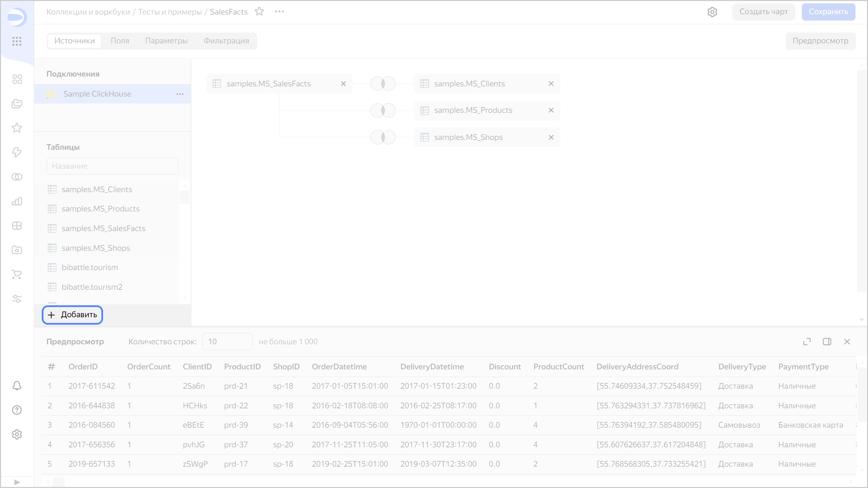Open the notifications bell icon
This screenshot has width=868, height=488.
pyautogui.click(x=17, y=385)
